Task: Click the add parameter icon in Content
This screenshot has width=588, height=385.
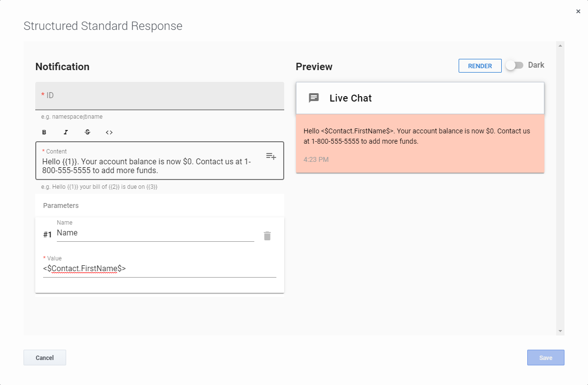Action: (x=271, y=156)
